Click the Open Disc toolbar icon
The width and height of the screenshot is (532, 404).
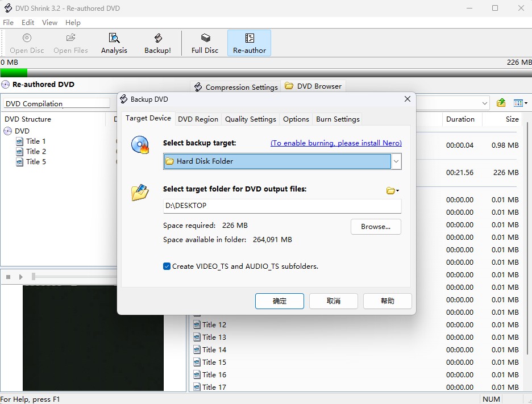(26, 43)
